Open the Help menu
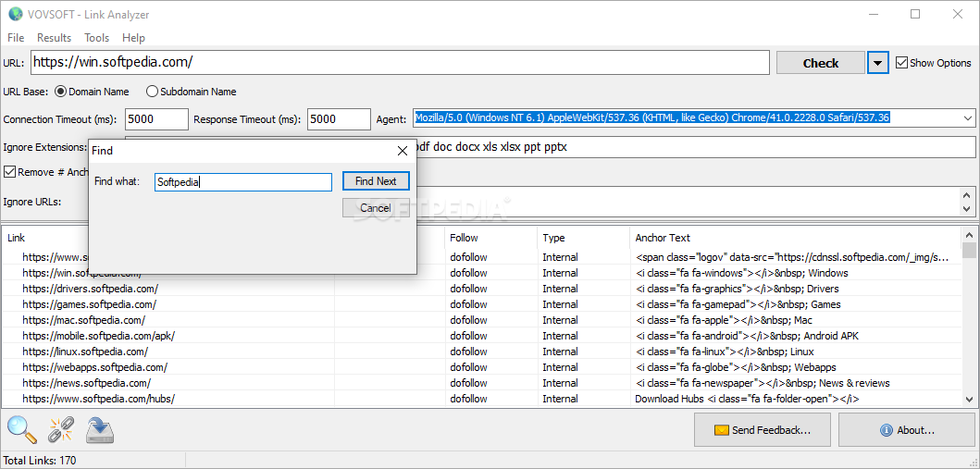Screen dimensions: 980x469 point(134,38)
